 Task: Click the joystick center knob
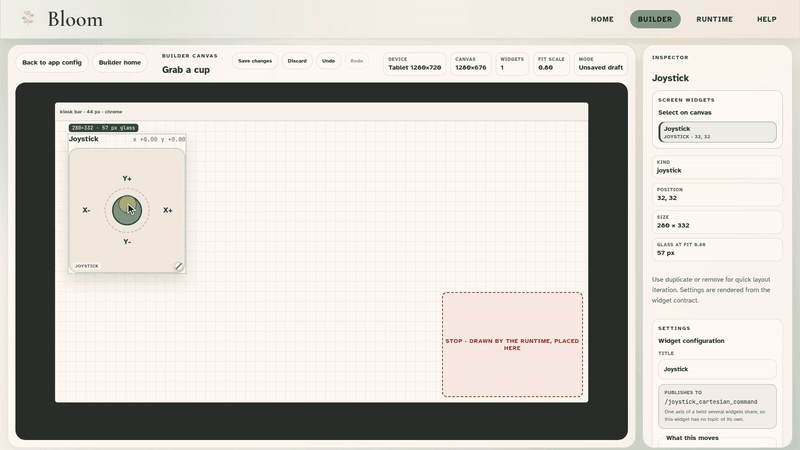pyautogui.click(x=127, y=210)
